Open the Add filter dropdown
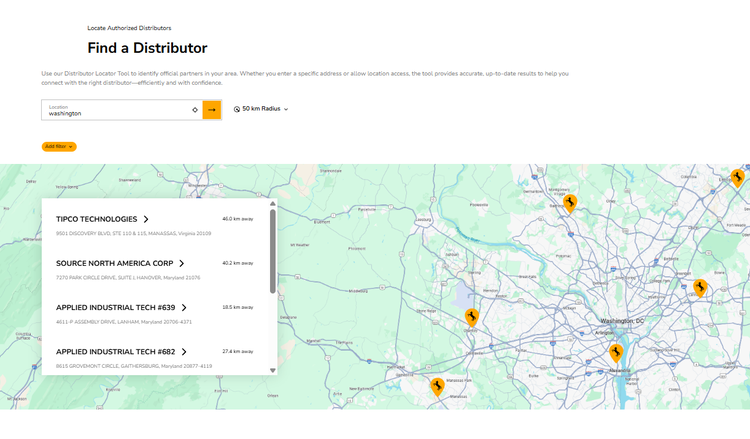 [x=59, y=147]
